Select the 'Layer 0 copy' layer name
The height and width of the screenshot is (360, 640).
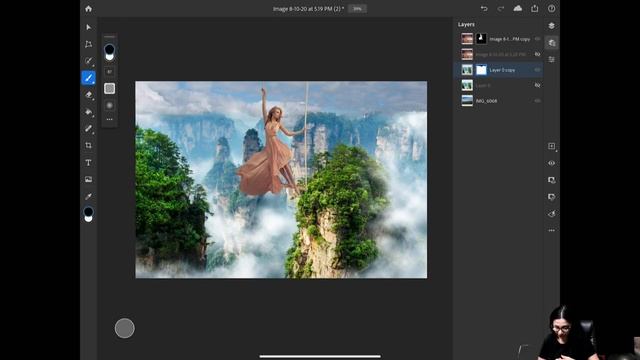point(502,70)
